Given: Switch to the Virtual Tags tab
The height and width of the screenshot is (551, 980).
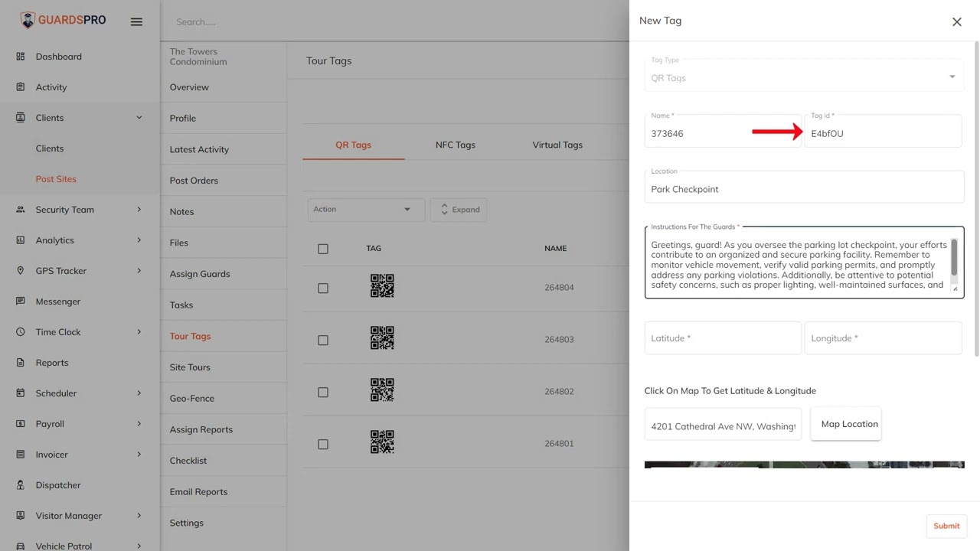Looking at the screenshot, I should coord(557,145).
